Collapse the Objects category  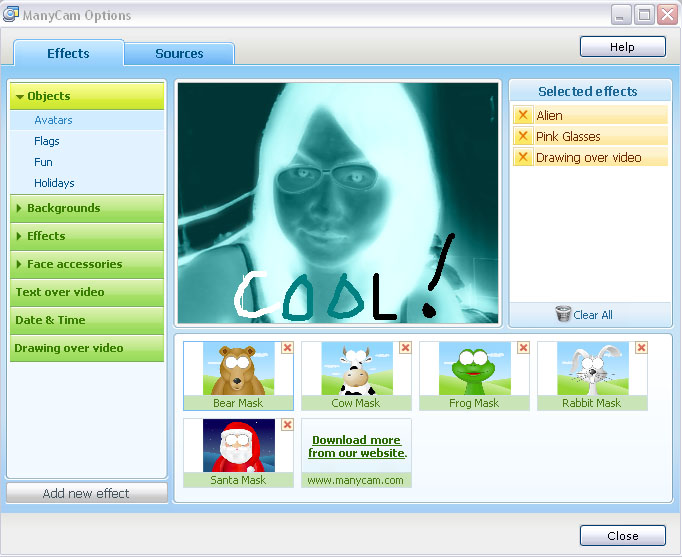(x=87, y=96)
